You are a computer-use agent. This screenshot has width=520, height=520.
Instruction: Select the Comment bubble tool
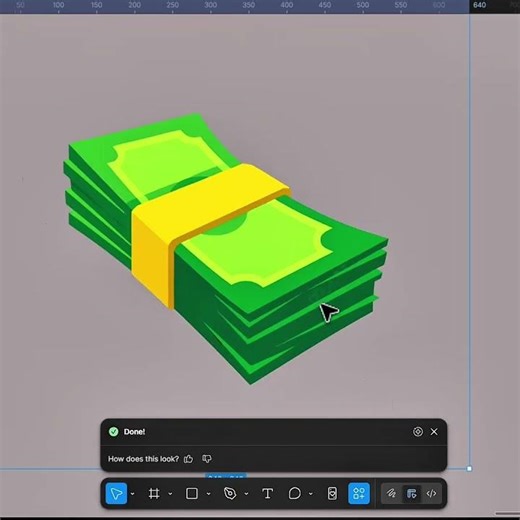(x=295, y=493)
